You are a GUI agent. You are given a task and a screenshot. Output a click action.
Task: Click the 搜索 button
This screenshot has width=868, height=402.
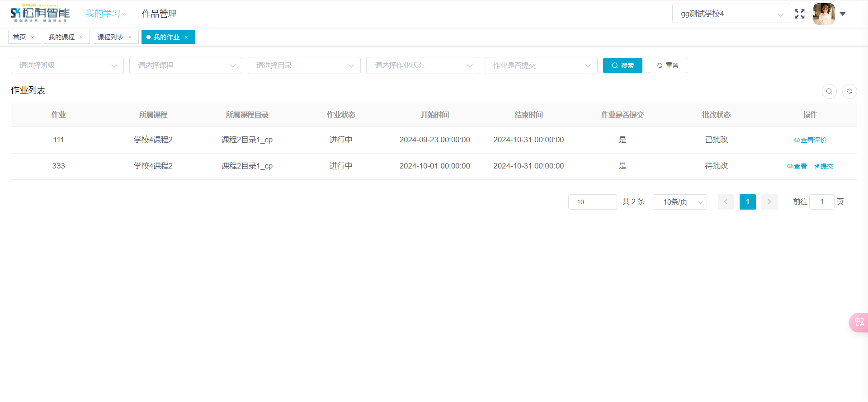pos(623,65)
